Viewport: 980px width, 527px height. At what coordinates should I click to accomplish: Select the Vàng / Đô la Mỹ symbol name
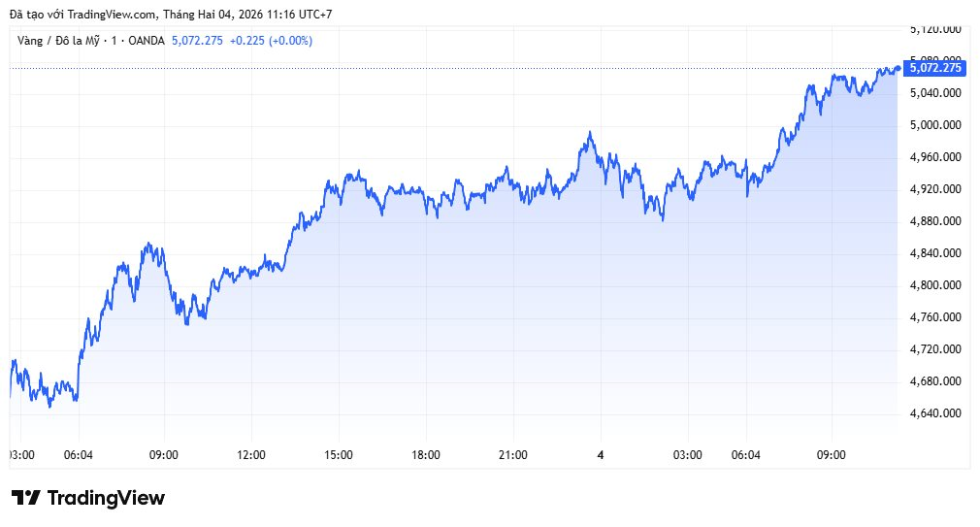click(61, 40)
